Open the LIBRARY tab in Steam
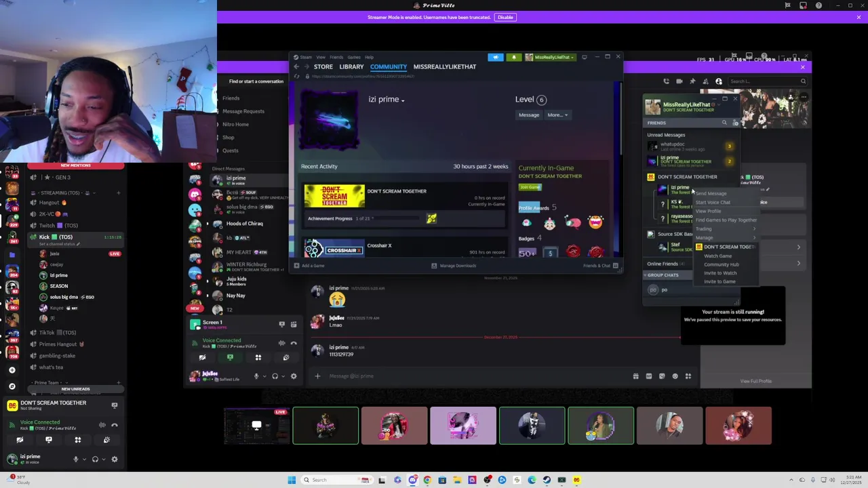This screenshot has width=868, height=488. (351, 66)
